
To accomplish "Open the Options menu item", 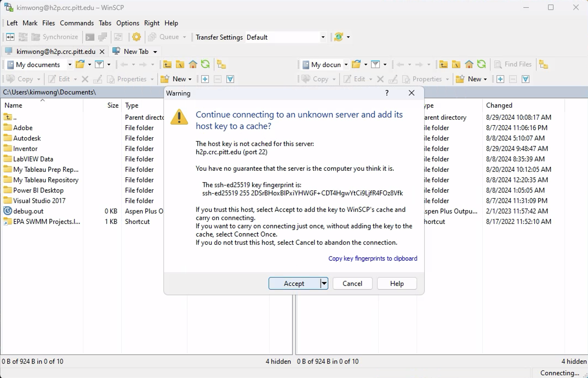I will [127, 23].
